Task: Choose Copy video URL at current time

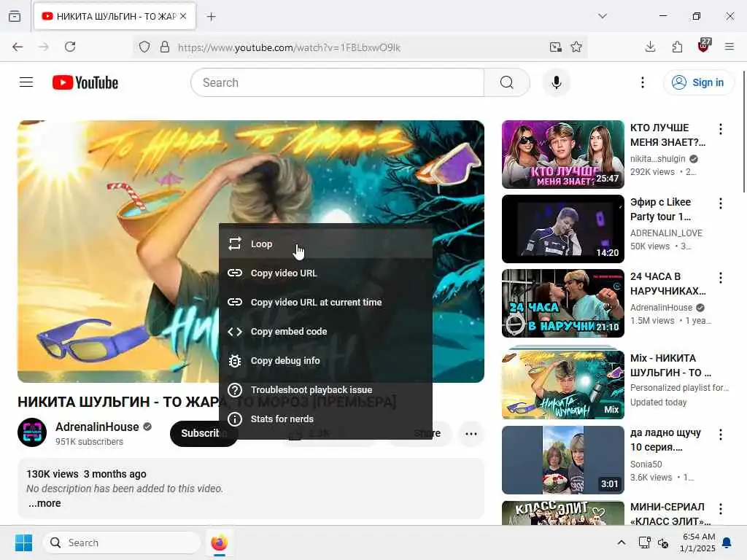Action: coord(326,302)
